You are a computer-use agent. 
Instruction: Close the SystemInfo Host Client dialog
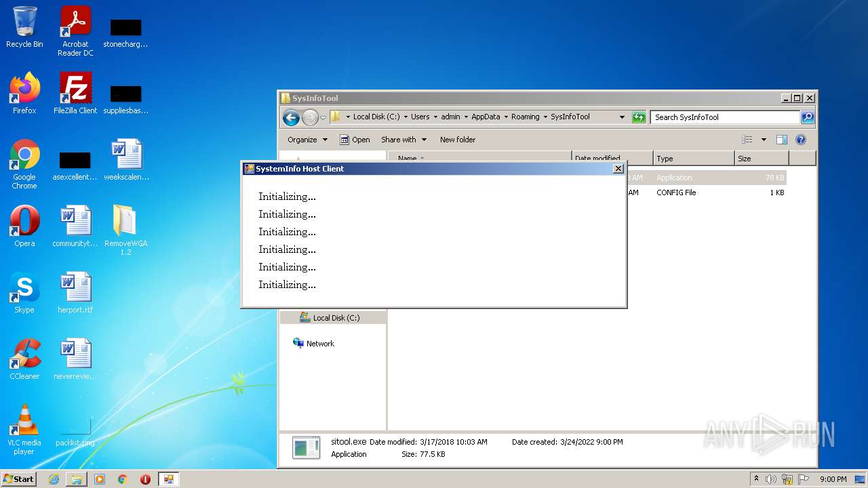[x=618, y=169]
